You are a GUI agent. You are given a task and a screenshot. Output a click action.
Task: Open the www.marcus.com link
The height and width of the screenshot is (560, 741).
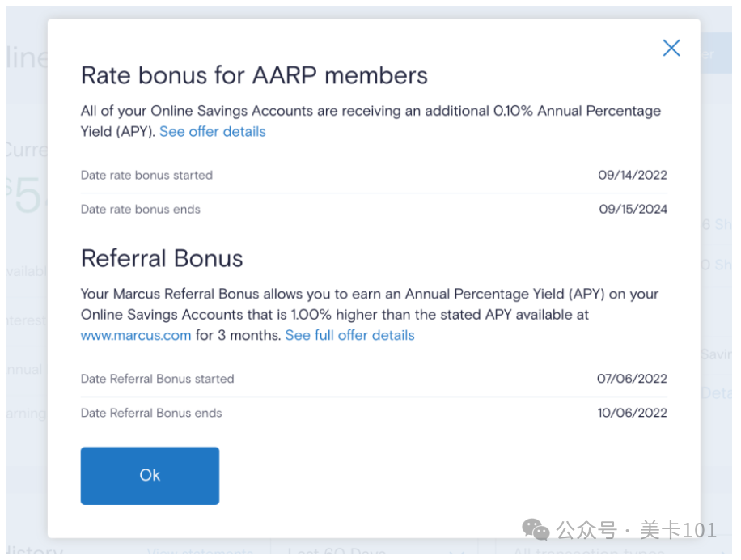136,335
